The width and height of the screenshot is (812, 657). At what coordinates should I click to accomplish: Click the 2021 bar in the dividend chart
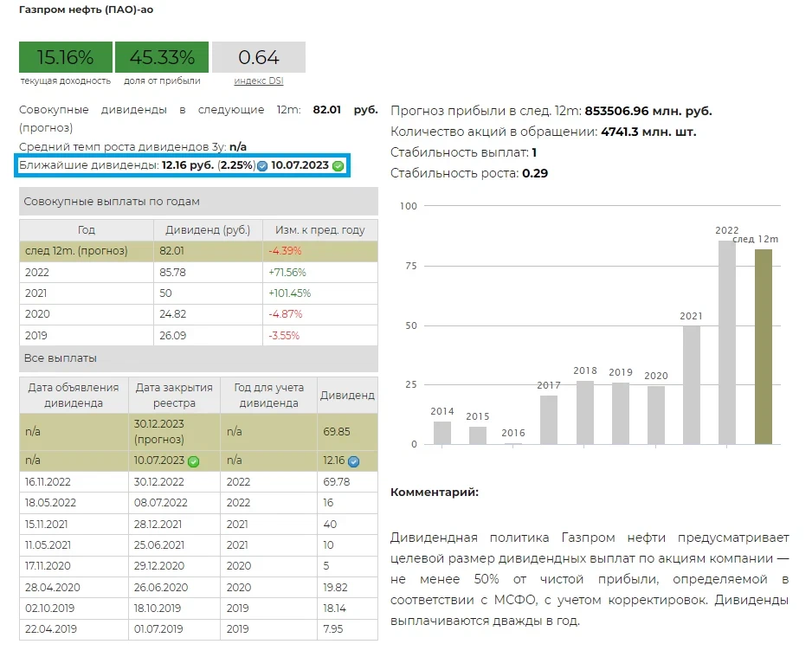click(691, 384)
